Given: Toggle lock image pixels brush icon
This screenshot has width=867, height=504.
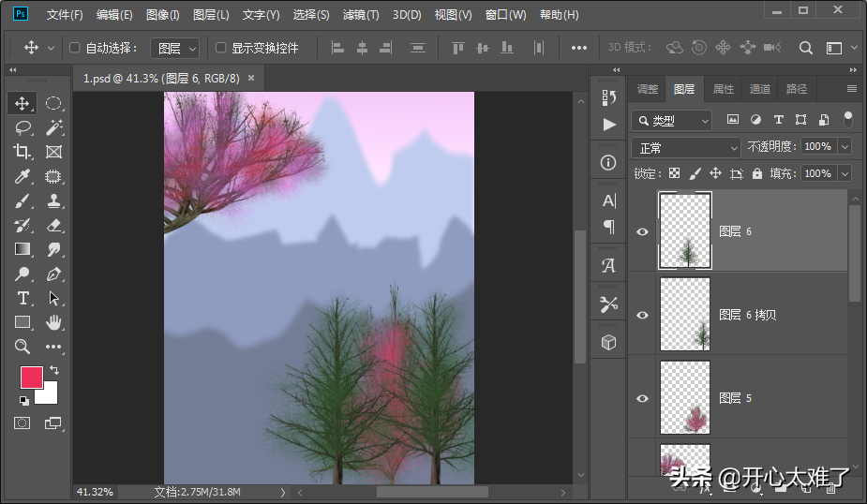Looking at the screenshot, I should pyautogui.click(x=695, y=173).
